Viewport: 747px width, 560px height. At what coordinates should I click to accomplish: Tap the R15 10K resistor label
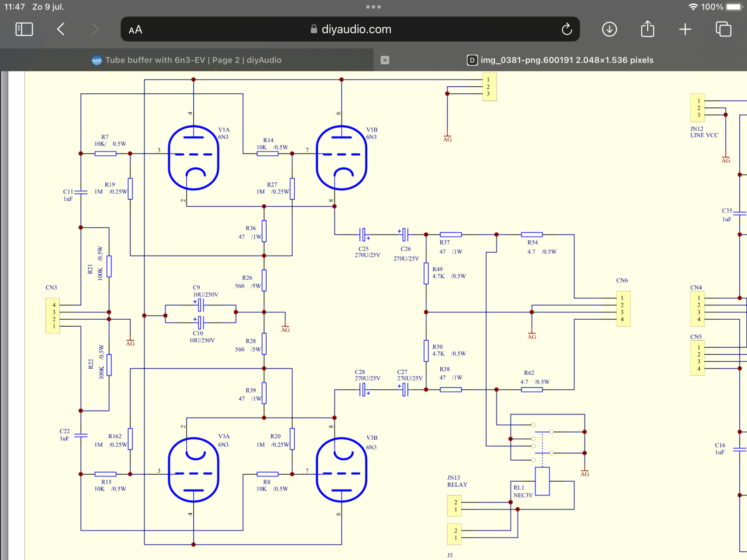click(x=110, y=485)
